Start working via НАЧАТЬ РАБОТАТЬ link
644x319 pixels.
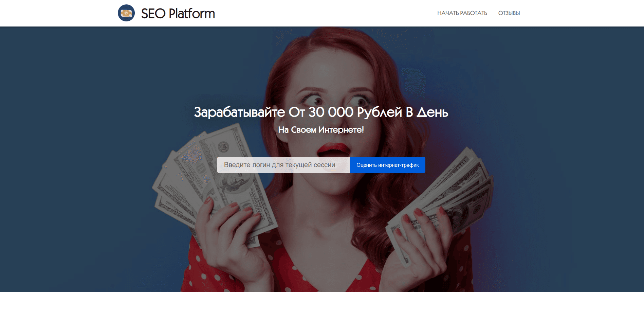[x=462, y=13]
